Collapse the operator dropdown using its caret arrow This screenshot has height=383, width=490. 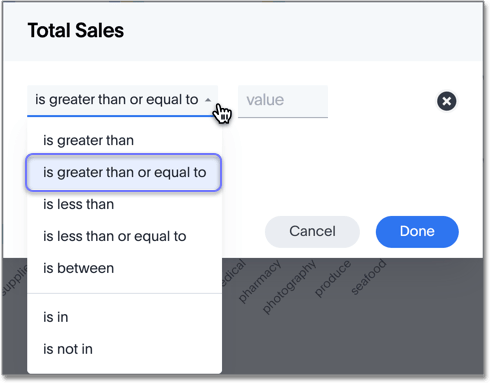(x=208, y=100)
